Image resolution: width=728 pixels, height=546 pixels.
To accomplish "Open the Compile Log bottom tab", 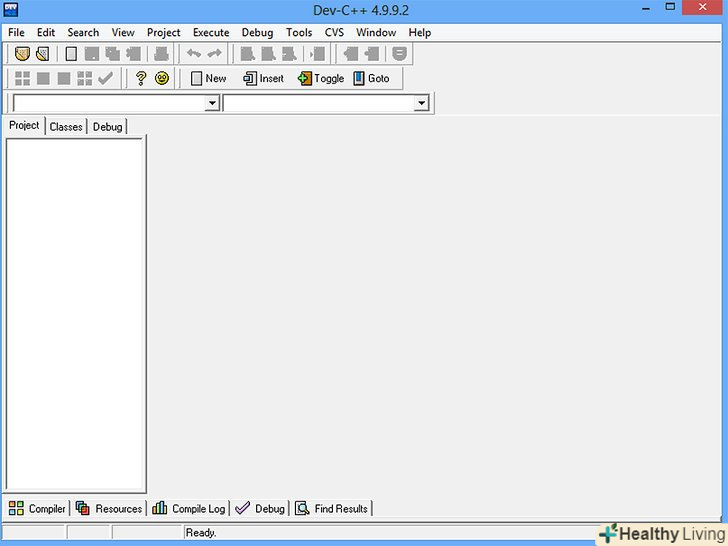I will point(188,508).
